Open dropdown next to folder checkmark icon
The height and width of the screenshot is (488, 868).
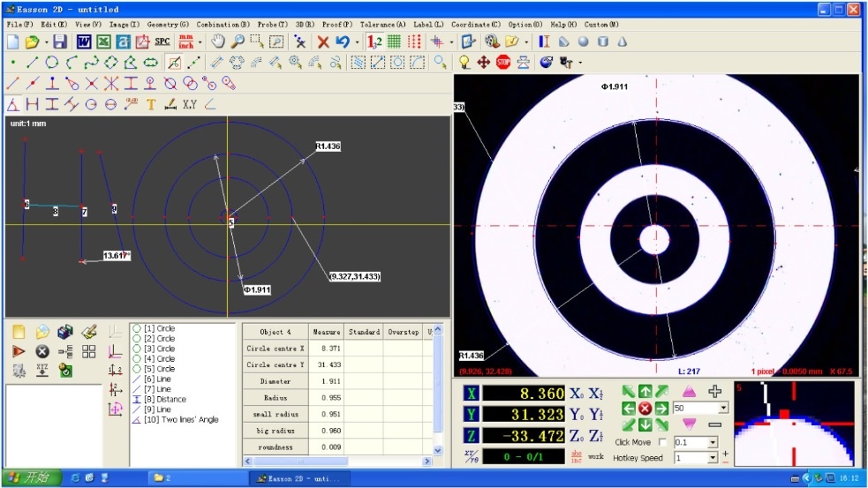tap(526, 42)
